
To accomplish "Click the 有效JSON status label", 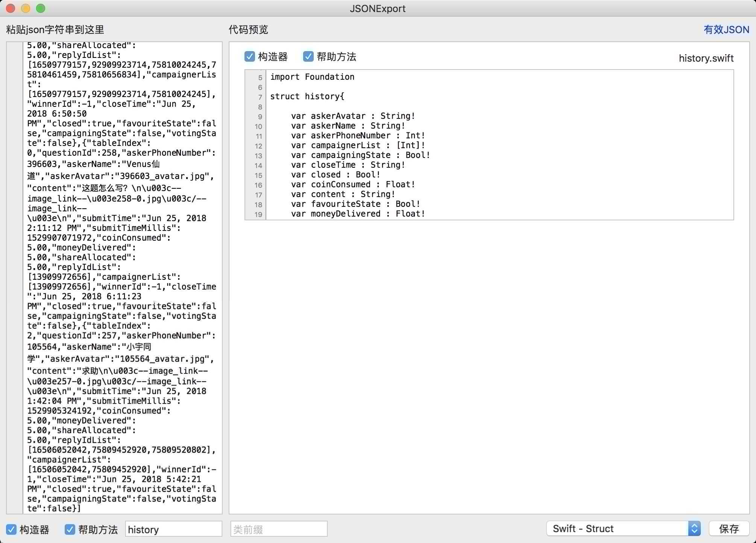I will pyautogui.click(x=726, y=30).
